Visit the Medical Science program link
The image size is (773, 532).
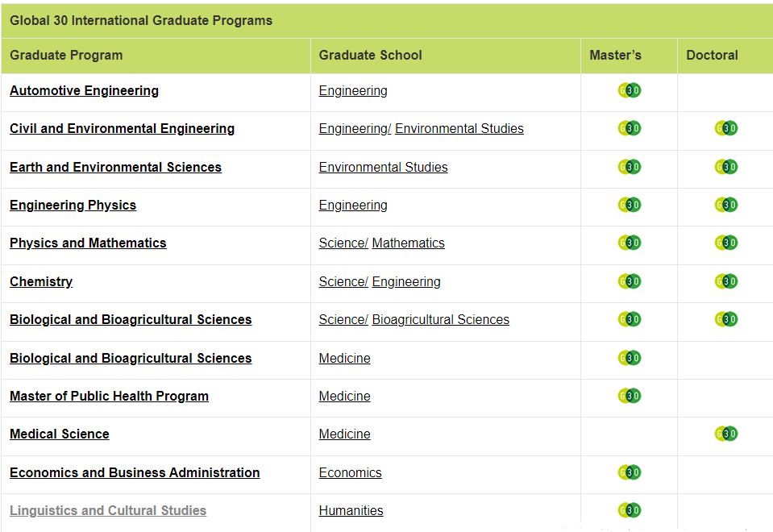tap(59, 434)
